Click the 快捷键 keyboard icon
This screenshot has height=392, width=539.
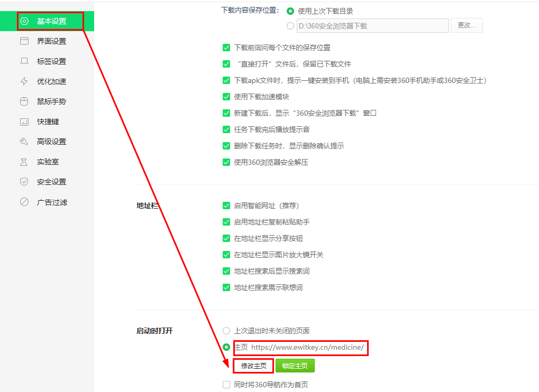(24, 122)
